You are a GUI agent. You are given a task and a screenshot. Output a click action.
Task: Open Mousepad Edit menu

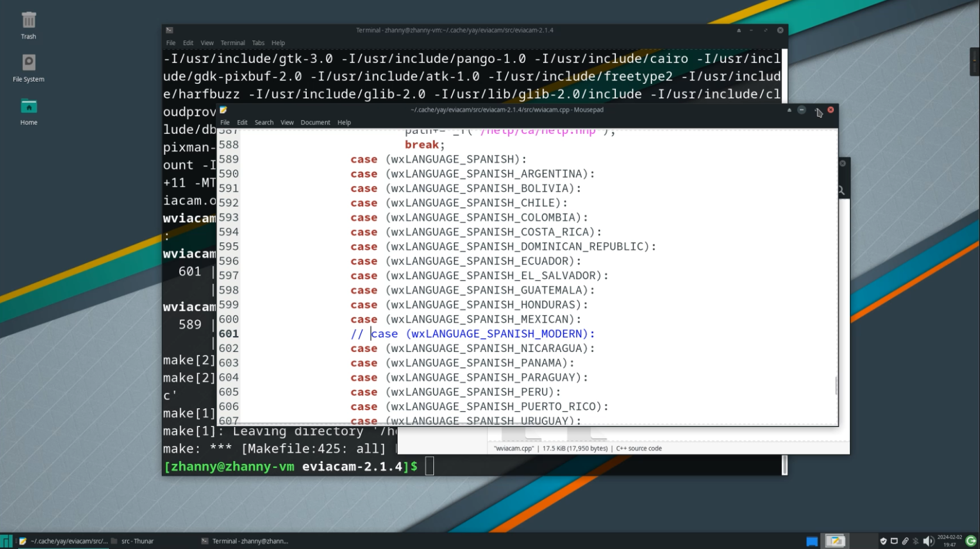[x=242, y=123]
